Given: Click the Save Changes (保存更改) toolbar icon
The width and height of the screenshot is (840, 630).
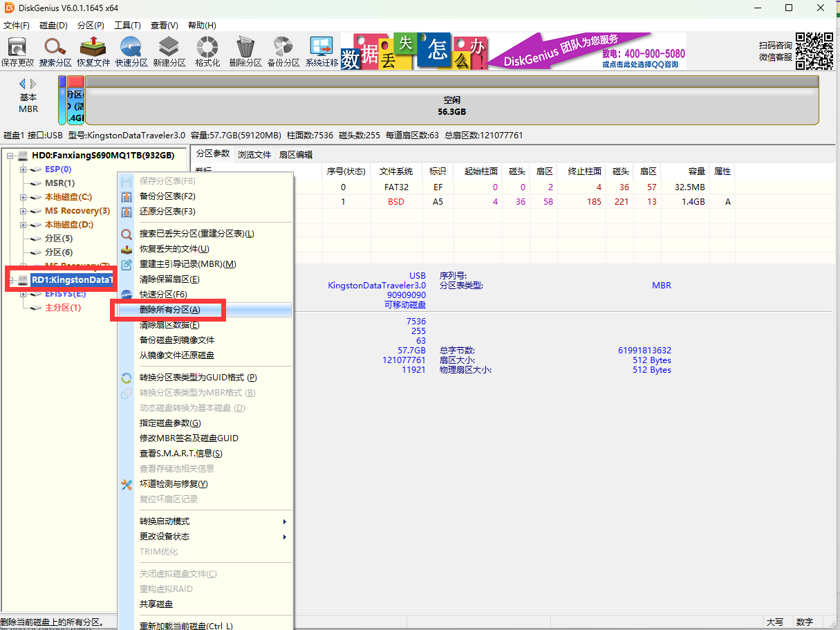Looking at the screenshot, I should (x=17, y=47).
